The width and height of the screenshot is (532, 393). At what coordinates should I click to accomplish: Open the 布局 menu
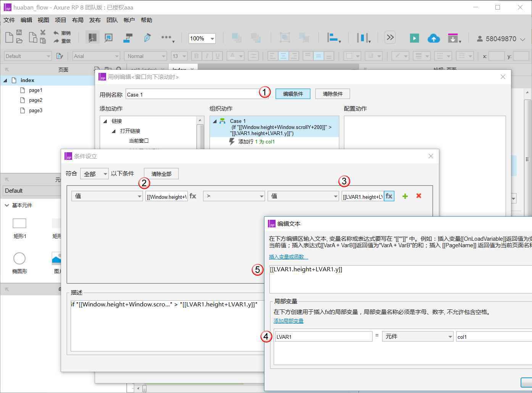tap(78, 20)
